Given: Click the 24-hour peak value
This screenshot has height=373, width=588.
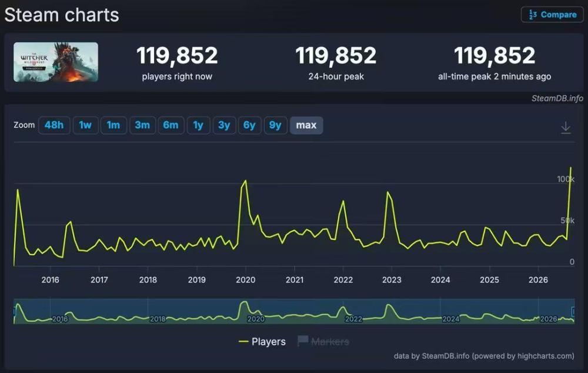Looking at the screenshot, I should [336, 55].
